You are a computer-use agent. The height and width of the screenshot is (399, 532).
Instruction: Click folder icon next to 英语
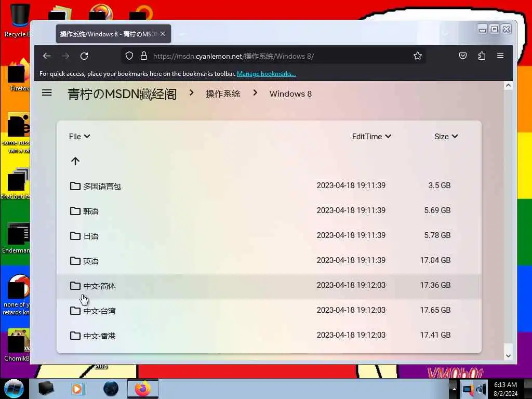coord(75,261)
